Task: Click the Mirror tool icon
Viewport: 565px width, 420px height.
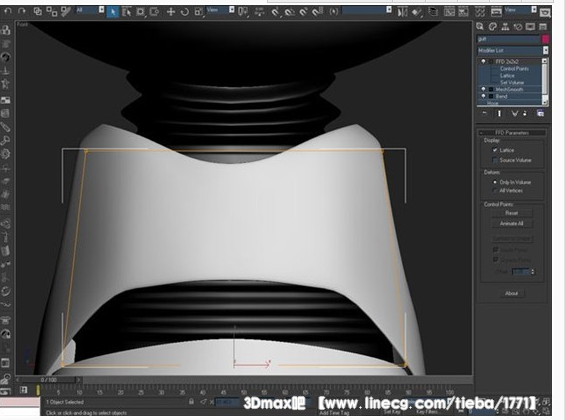Action: click(402, 12)
